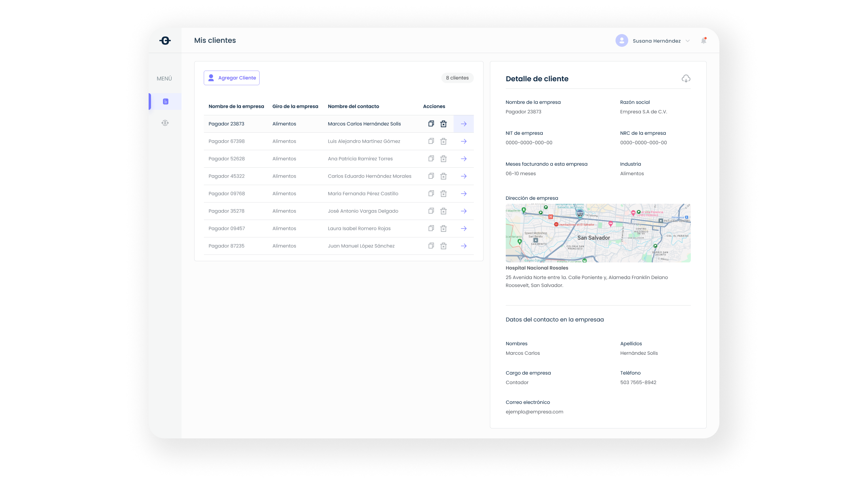The image size is (868, 482).
Task: Click Agregar Cliente button
Action: [x=231, y=78]
